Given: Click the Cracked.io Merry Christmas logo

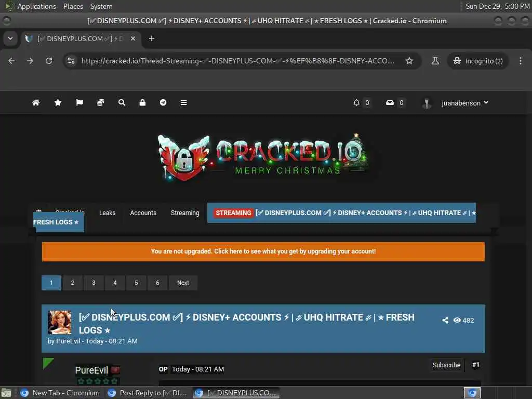Looking at the screenshot, I should pos(263,157).
